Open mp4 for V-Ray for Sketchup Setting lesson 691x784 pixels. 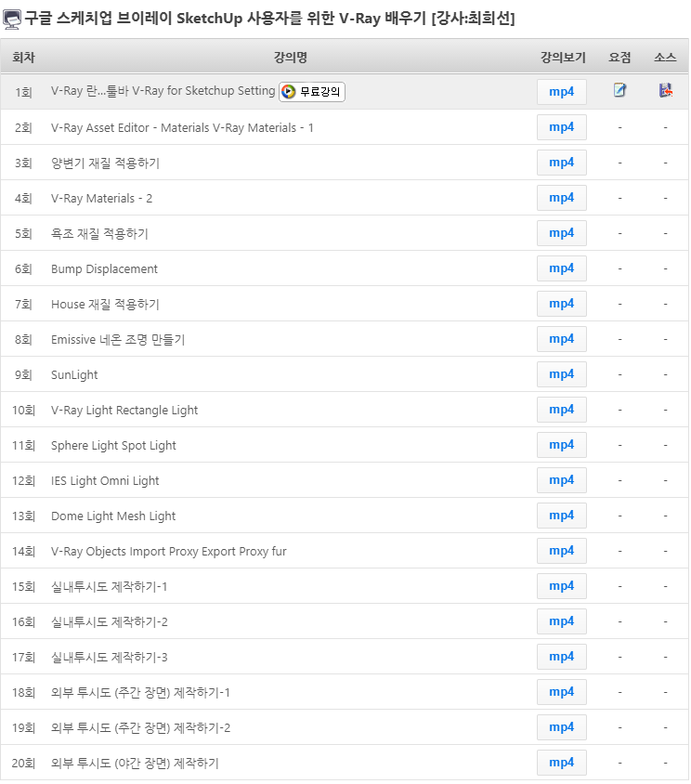[x=562, y=92]
